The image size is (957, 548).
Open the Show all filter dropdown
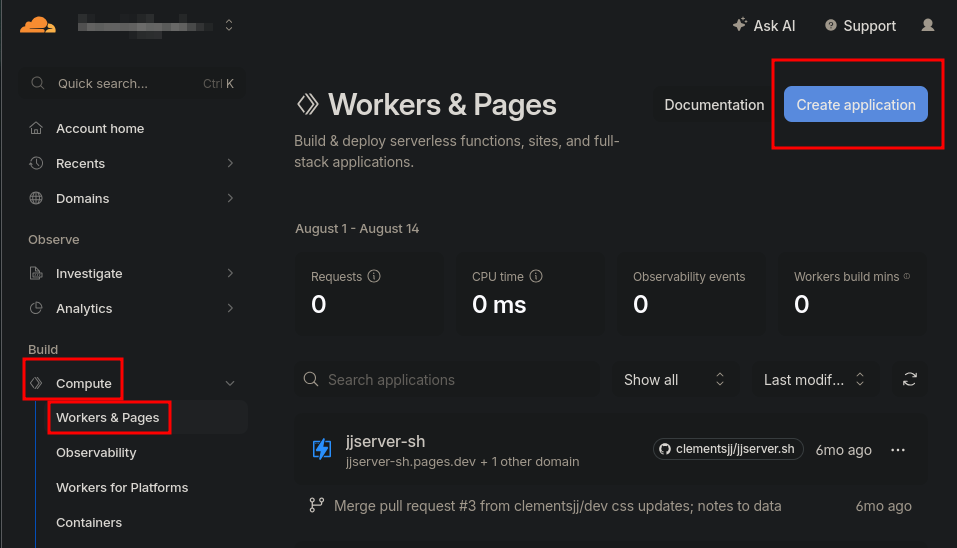pos(674,380)
